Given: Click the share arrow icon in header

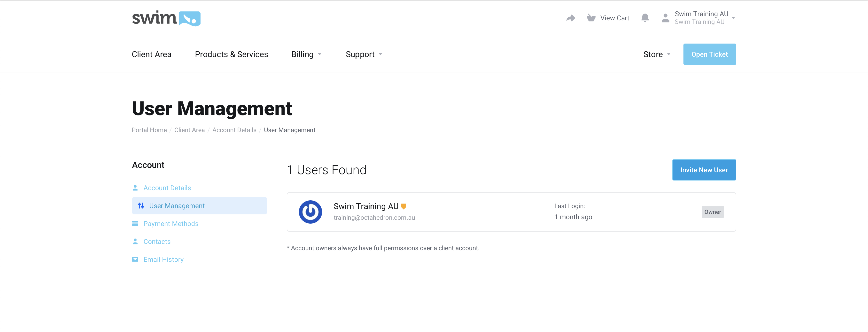Looking at the screenshot, I should (570, 18).
